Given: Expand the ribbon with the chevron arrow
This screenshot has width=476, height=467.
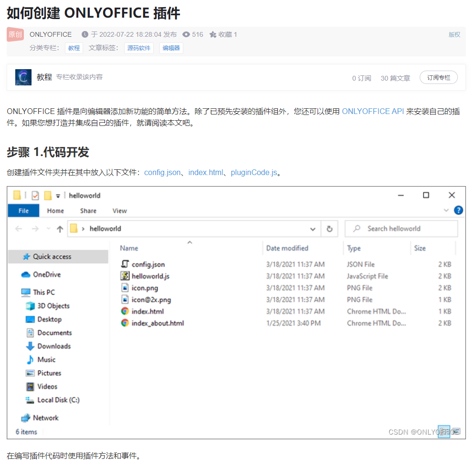Looking at the screenshot, I should [446, 210].
